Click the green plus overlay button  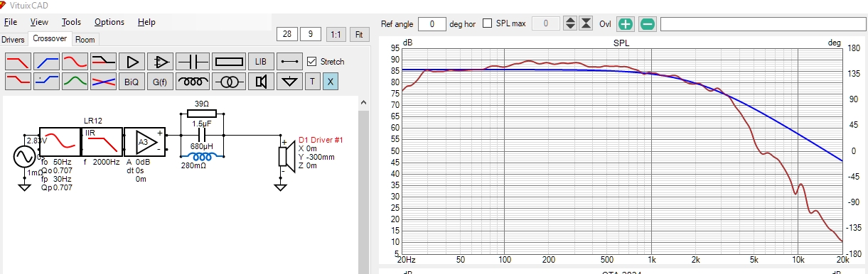coord(625,23)
